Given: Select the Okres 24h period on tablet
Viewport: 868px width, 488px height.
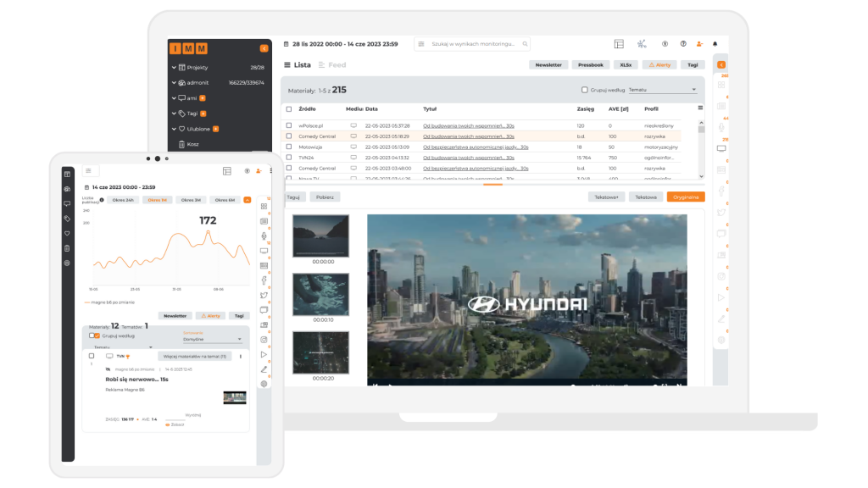Looking at the screenshot, I should click(123, 200).
